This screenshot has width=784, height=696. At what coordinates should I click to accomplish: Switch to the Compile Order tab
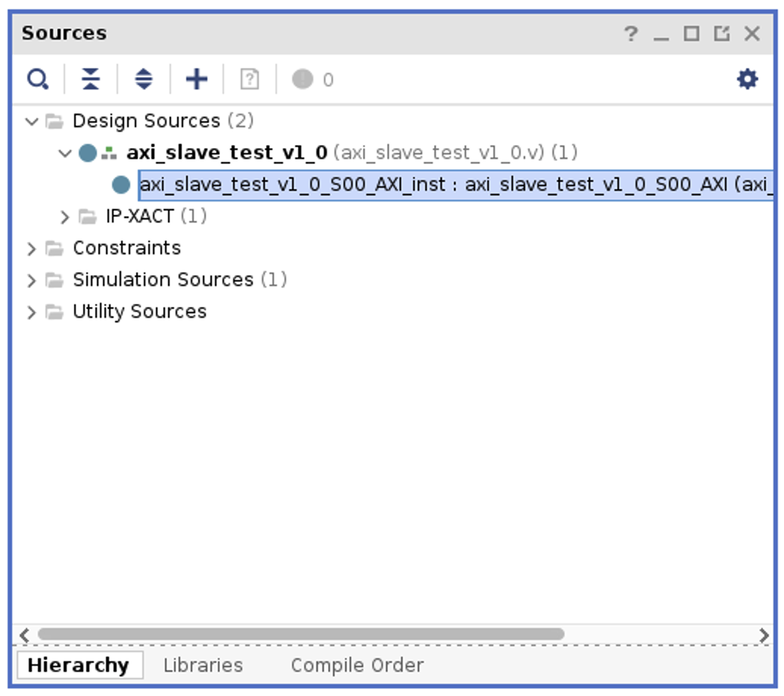point(356,665)
